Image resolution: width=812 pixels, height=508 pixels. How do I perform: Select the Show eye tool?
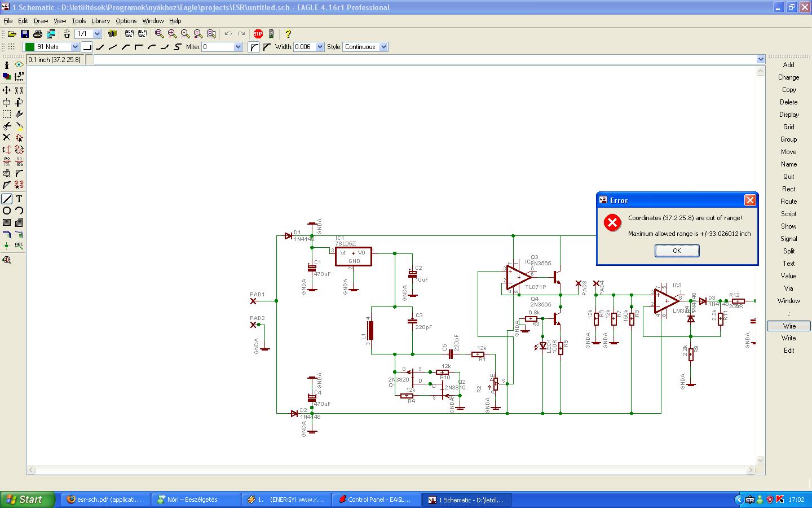(19, 65)
